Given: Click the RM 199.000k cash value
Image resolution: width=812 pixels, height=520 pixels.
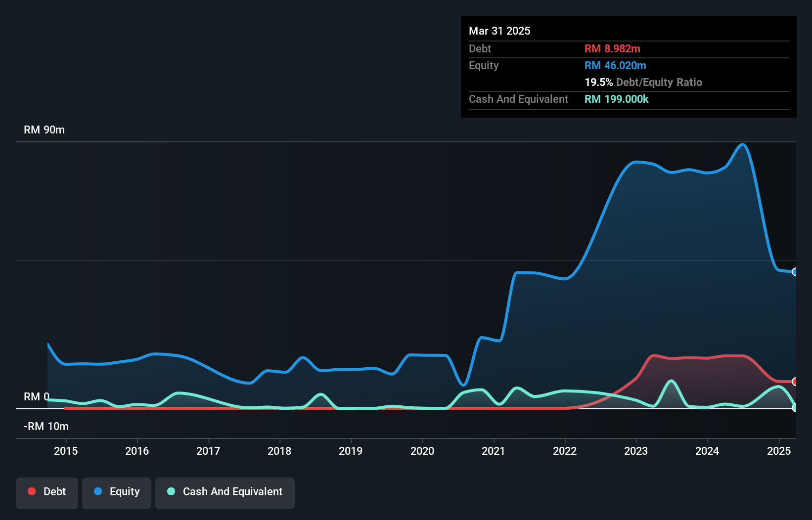Looking at the screenshot, I should tap(616, 99).
